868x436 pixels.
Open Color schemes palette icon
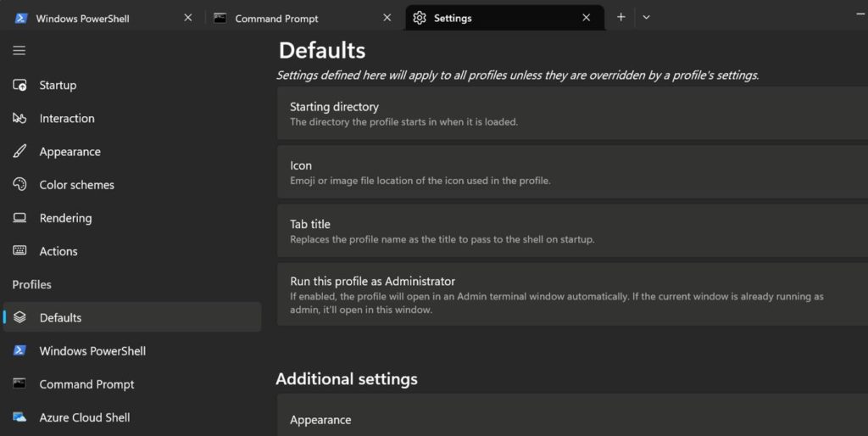click(19, 185)
